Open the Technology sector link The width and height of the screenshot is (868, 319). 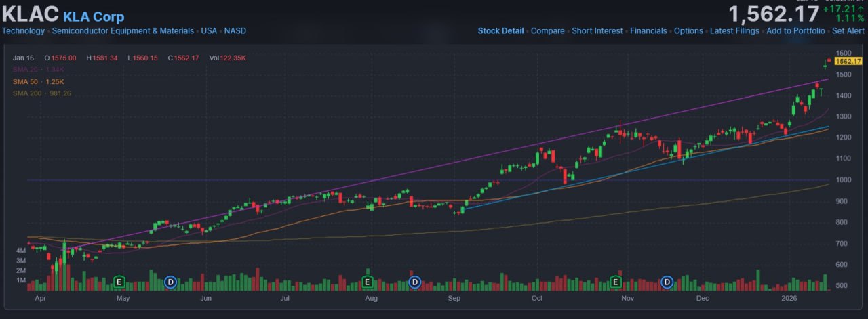coord(23,30)
